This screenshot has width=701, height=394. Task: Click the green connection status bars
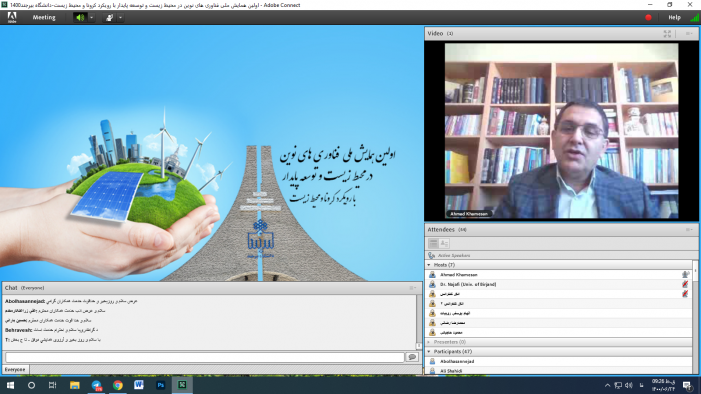(695, 17)
